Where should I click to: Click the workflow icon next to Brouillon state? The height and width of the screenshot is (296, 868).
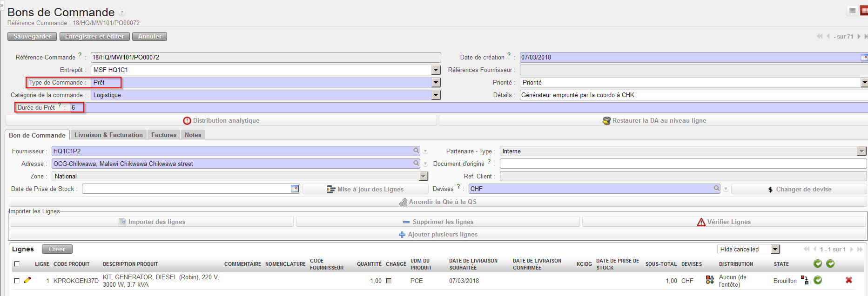[x=804, y=280]
